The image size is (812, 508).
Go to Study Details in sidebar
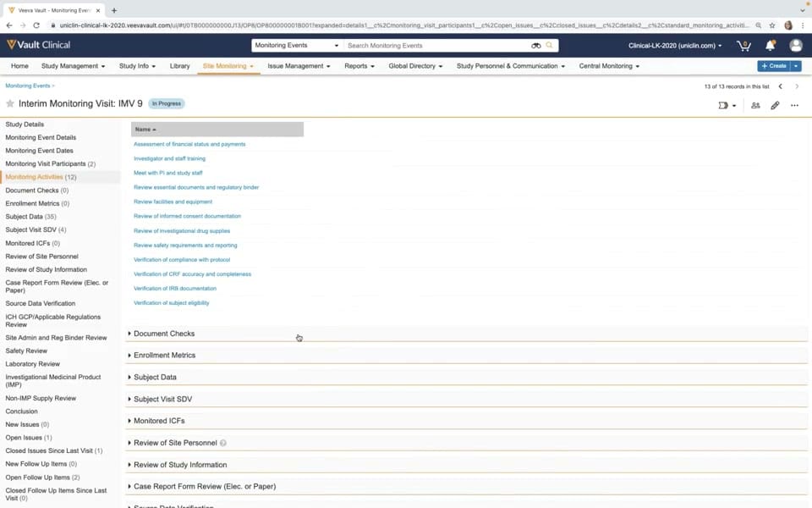[25, 124]
